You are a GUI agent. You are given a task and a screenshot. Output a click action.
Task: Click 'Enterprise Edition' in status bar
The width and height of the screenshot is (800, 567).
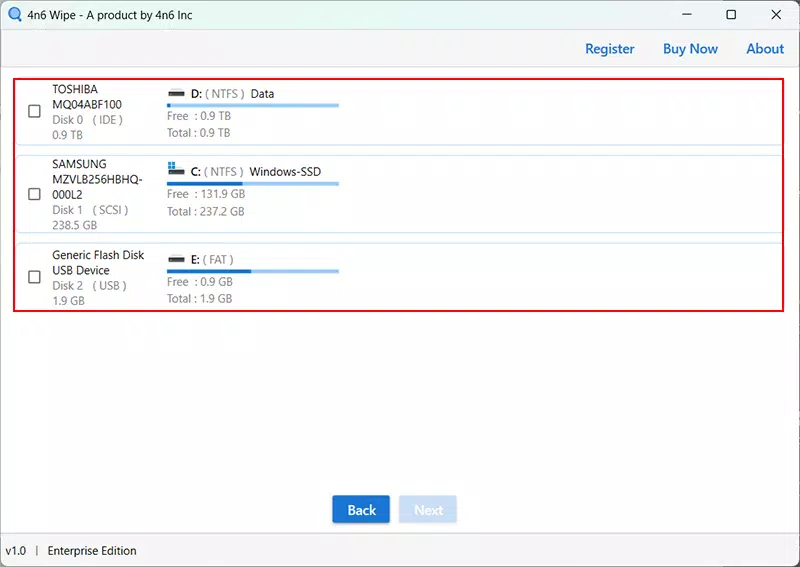pos(92,551)
